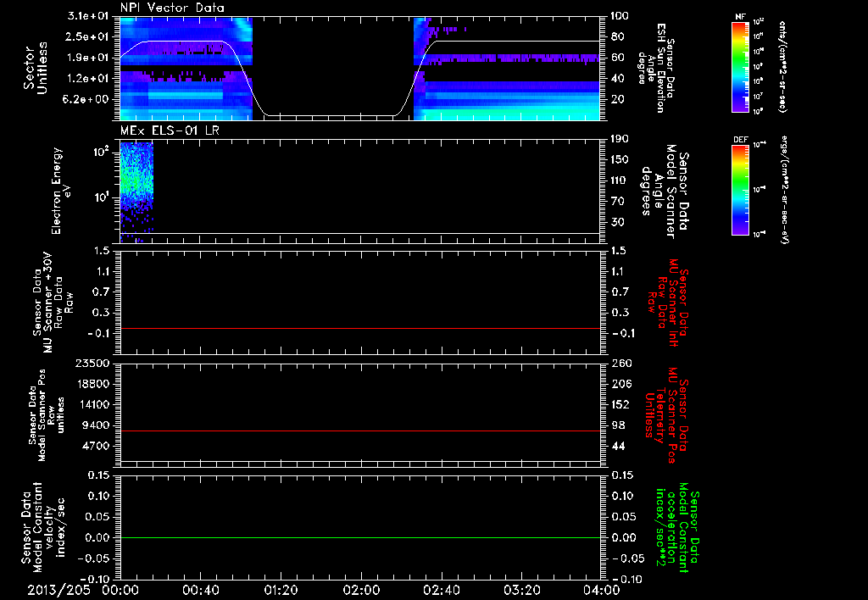
Task: Click the '260' telemetry tick label
Action: tap(620, 364)
